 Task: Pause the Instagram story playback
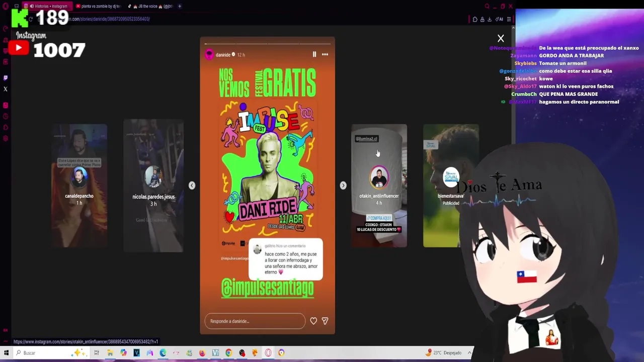[x=314, y=54]
